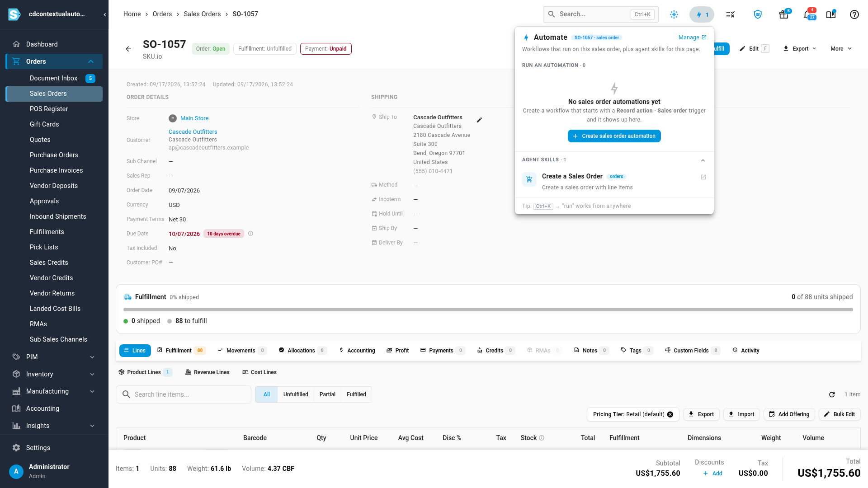The image size is (868, 488).
Task: Open the Activity tab
Action: 746,351
